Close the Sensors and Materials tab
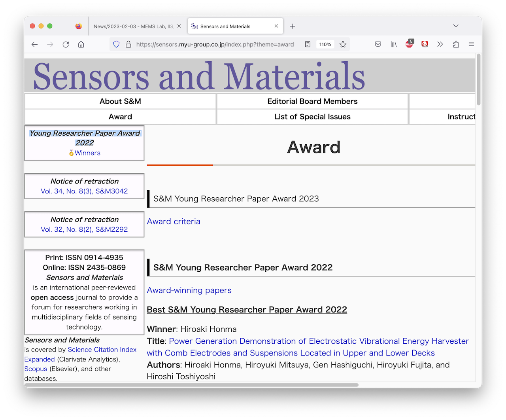 point(276,26)
